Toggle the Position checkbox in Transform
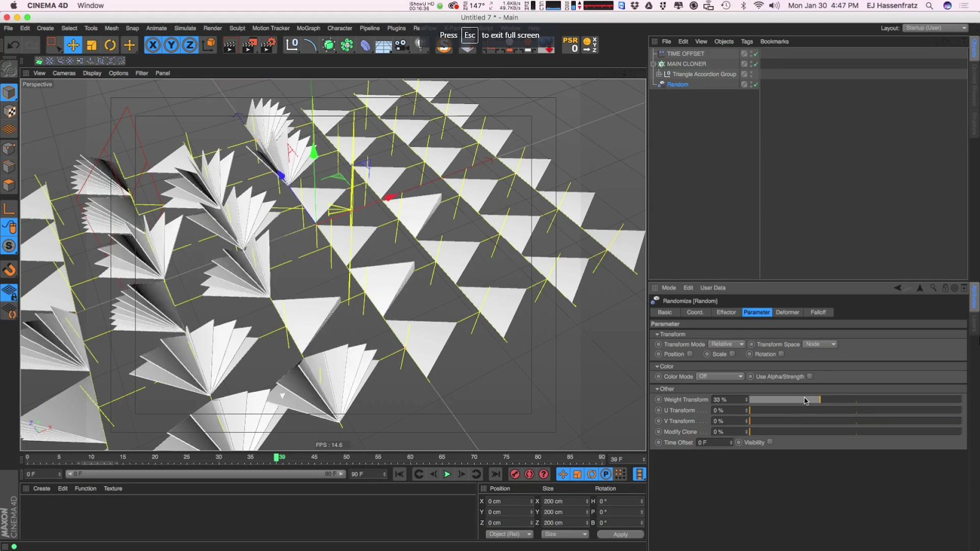This screenshot has height=551, width=980. [690, 354]
